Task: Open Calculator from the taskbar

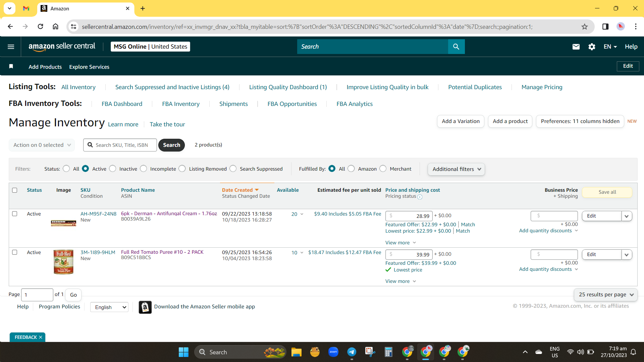Action: click(x=388, y=352)
